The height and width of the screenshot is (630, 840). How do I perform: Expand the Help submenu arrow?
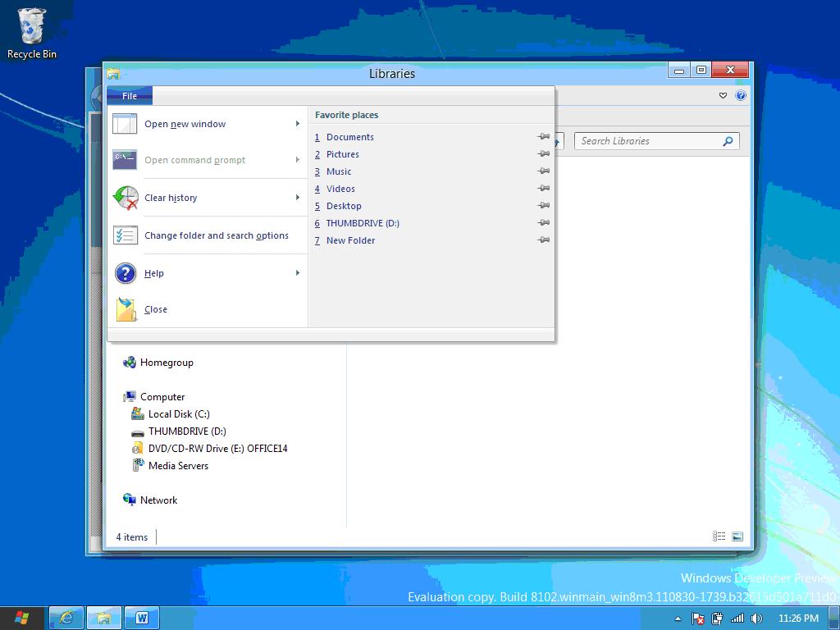298,273
